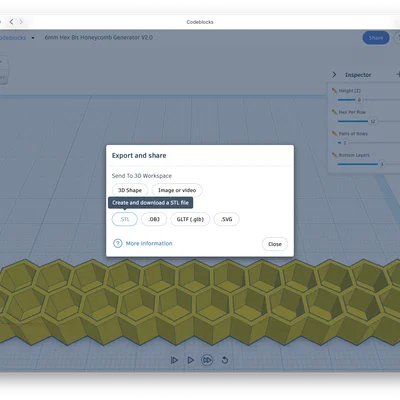Image resolution: width=400 pixels, height=400 pixels.
Task: Click the plus icon next to Inspector
Action: (x=398, y=74)
